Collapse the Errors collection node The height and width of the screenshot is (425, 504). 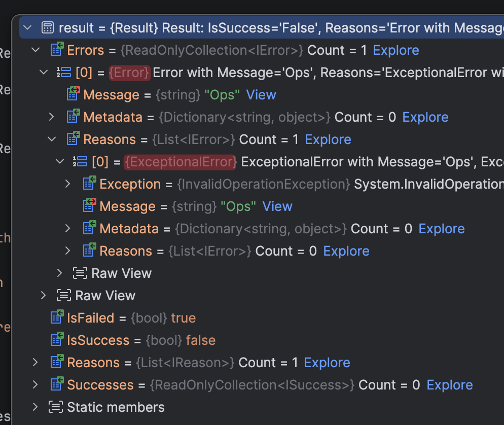35,50
